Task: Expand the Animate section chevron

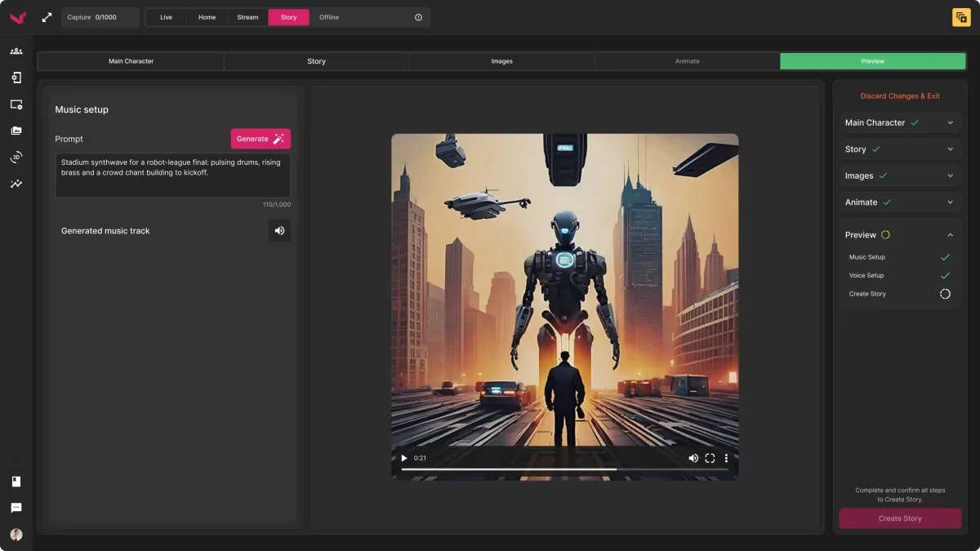Action: tap(951, 202)
